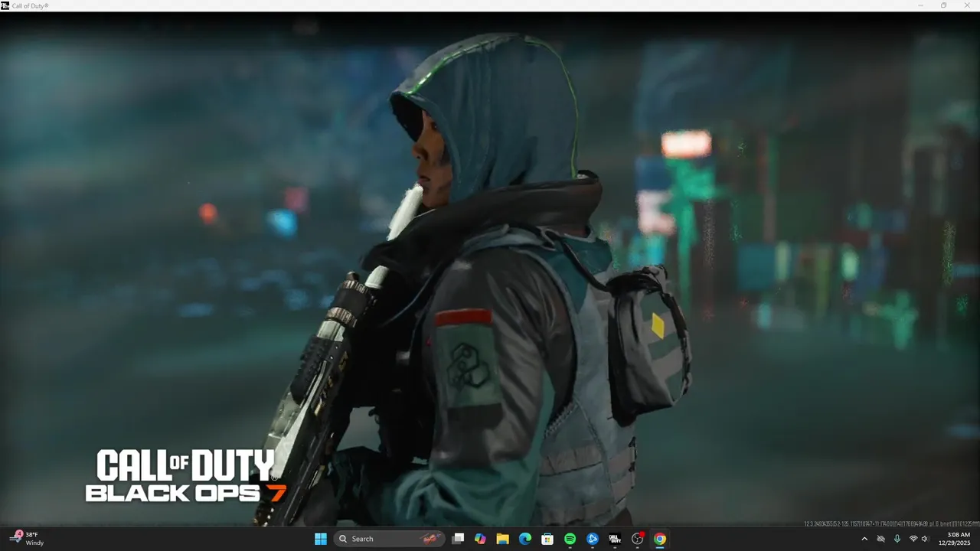Minimize the Call of Duty window
The height and width of the screenshot is (551, 980).
921,5
